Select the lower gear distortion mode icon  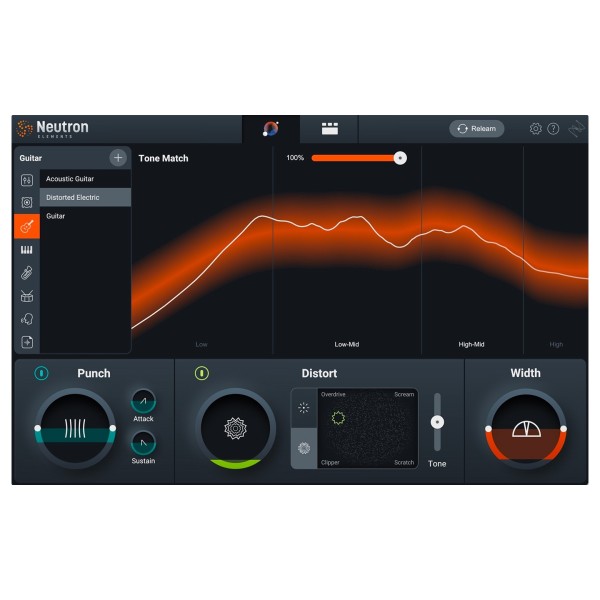304,448
